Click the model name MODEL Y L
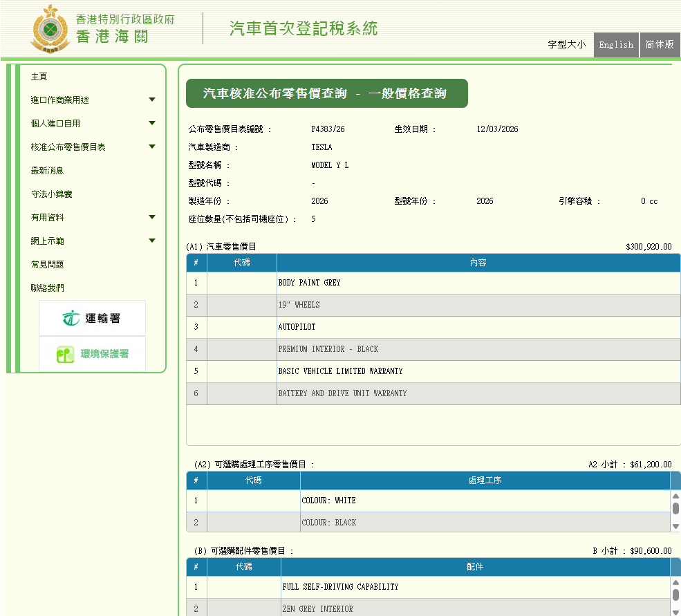This screenshot has width=681, height=616. pos(330,165)
